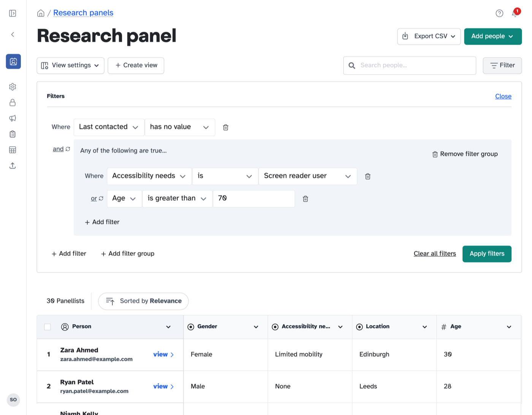Open the lock icon in sidebar
This screenshot has height=415, width=532.
(x=13, y=103)
